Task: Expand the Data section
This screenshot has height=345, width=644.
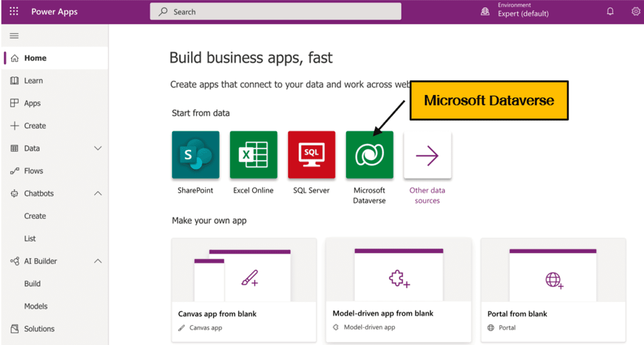Action: point(98,148)
